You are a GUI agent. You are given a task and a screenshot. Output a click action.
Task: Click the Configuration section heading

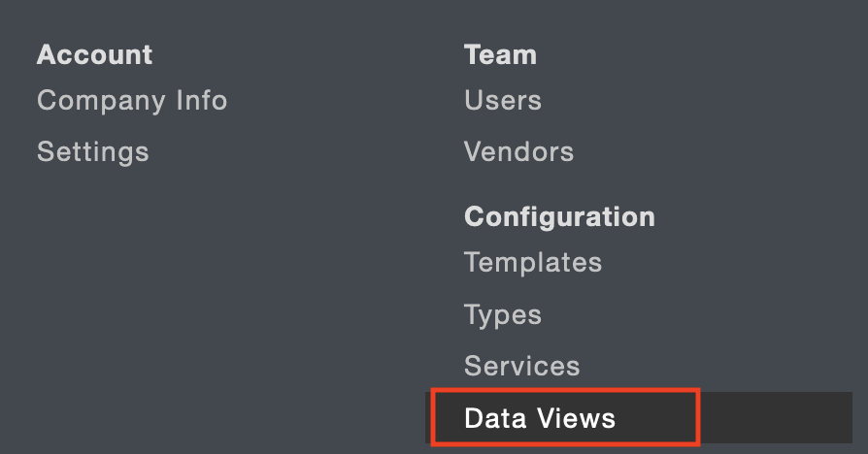pos(559,215)
